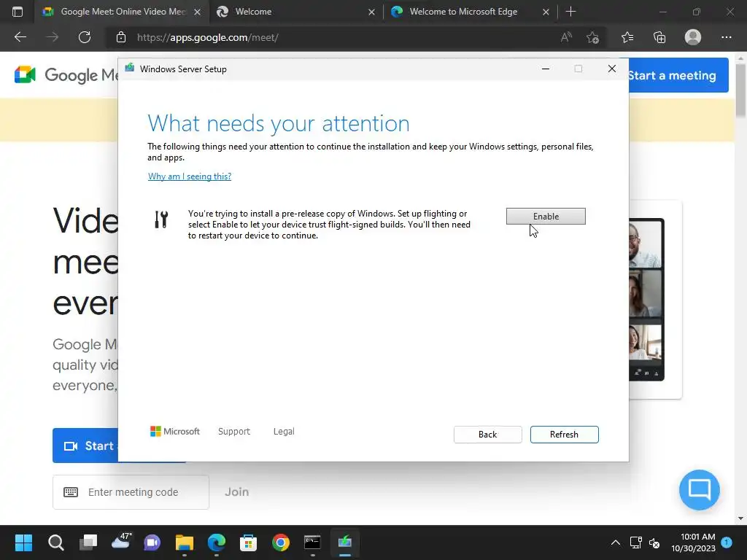Image resolution: width=747 pixels, height=560 pixels.
Task: Click Enable to trust flight-signed builds
Action: click(546, 216)
